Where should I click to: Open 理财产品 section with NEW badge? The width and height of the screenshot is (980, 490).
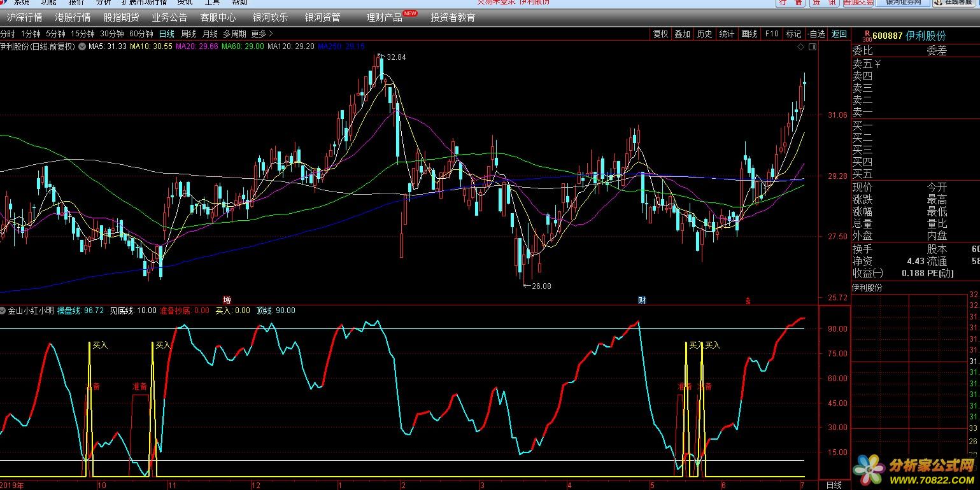(x=385, y=18)
